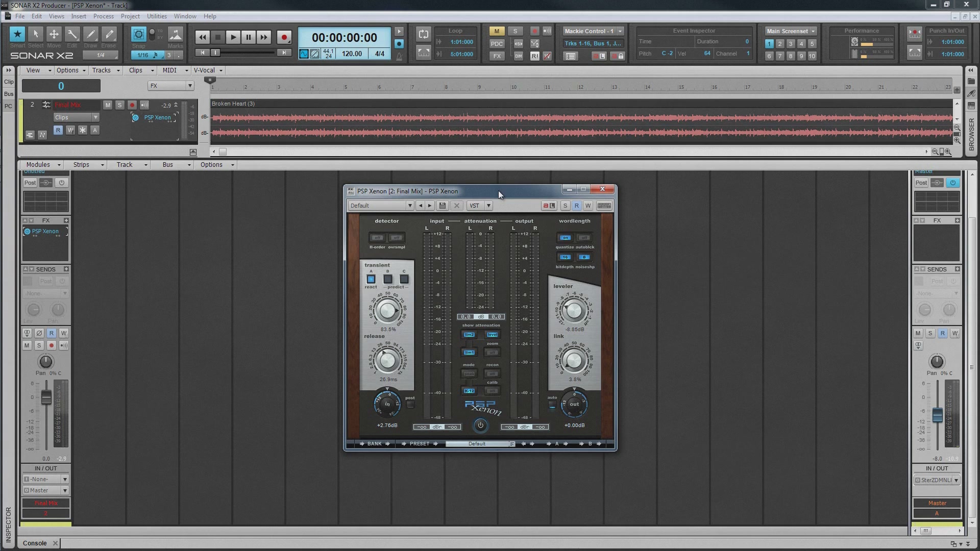The image size is (980, 551).
Task: Save the PSP Xenon preset
Action: point(443,206)
